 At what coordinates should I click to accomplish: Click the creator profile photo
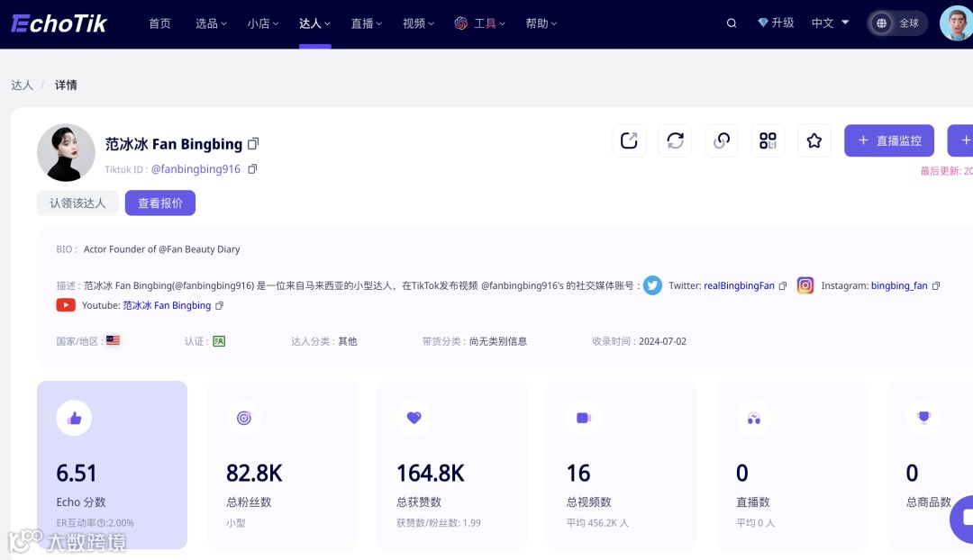point(66,152)
